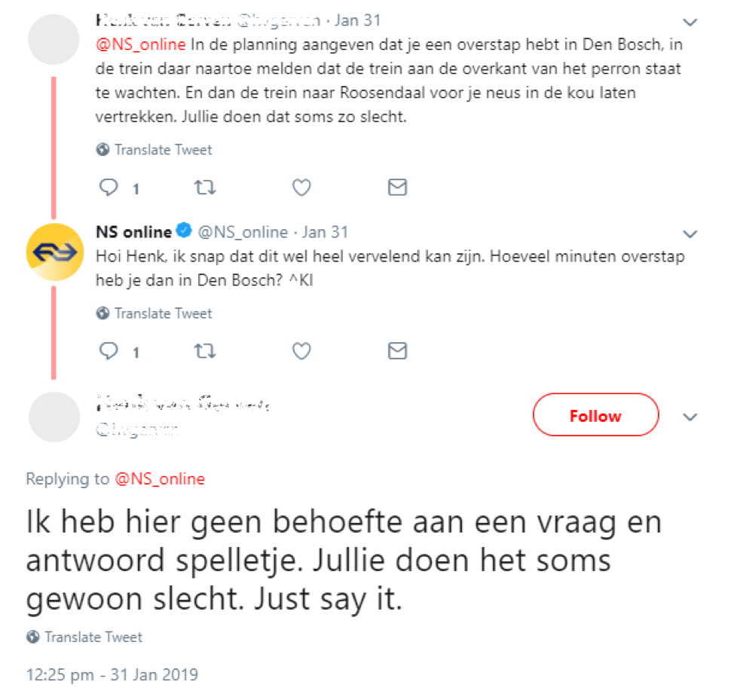Open the 12:25 pm - 31 Jan 2019 timestamp
This screenshot has width=731, height=700.
[112, 674]
